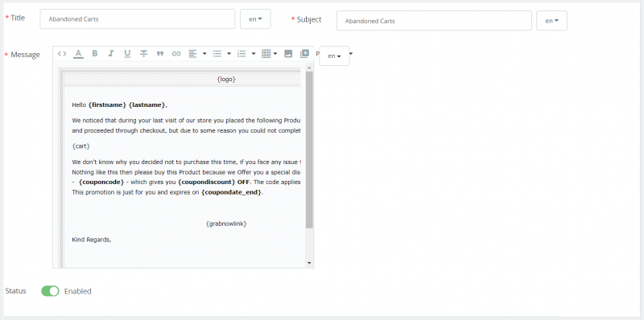Expand the numbered list options arrow
The width and height of the screenshot is (644, 320).
[254, 54]
